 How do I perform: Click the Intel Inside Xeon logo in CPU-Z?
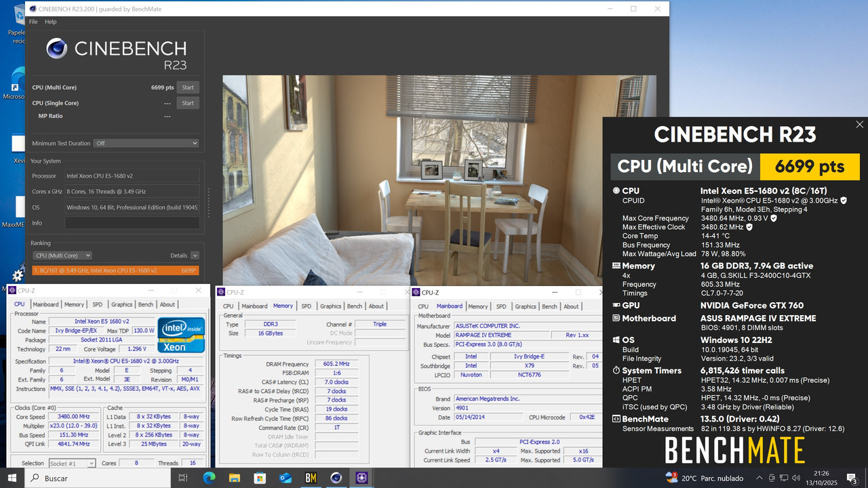[x=181, y=334]
